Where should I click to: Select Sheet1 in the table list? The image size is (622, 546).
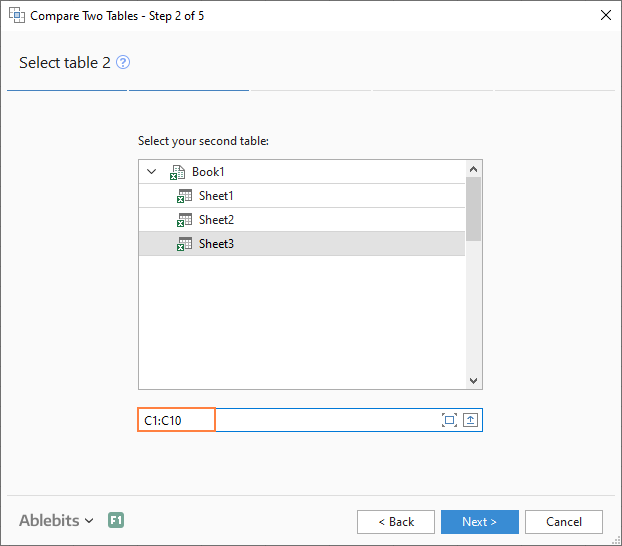(216, 196)
